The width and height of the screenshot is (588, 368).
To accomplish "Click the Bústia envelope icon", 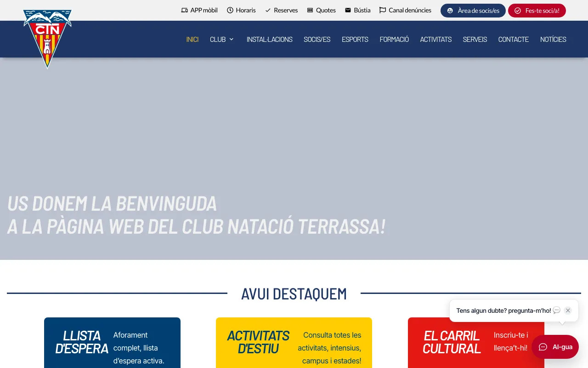I will tap(348, 10).
